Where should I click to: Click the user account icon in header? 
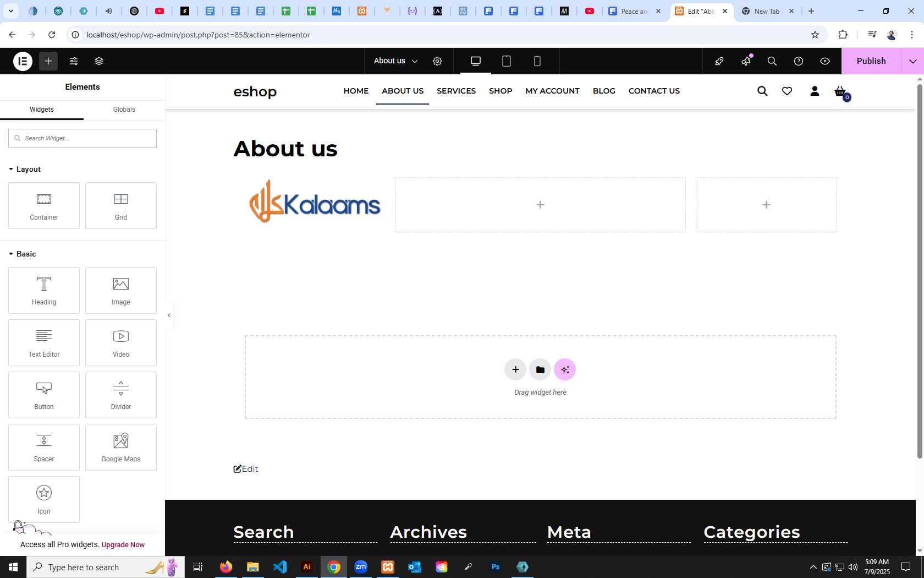[815, 91]
